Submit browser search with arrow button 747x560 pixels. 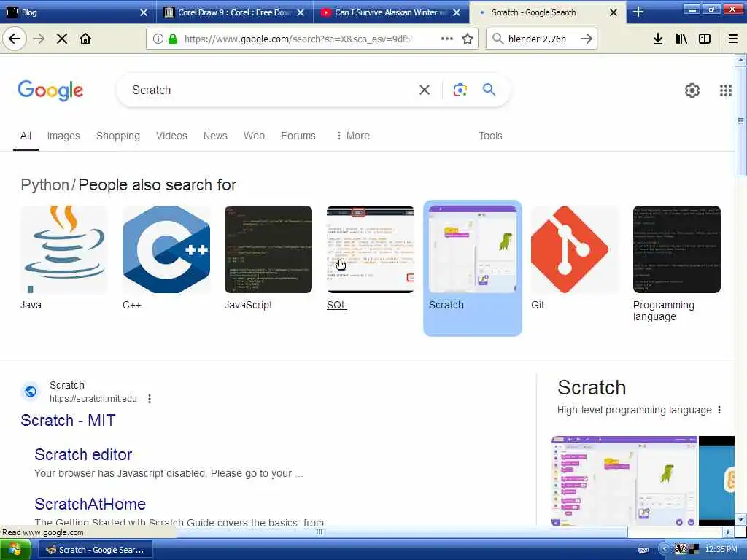(x=587, y=39)
